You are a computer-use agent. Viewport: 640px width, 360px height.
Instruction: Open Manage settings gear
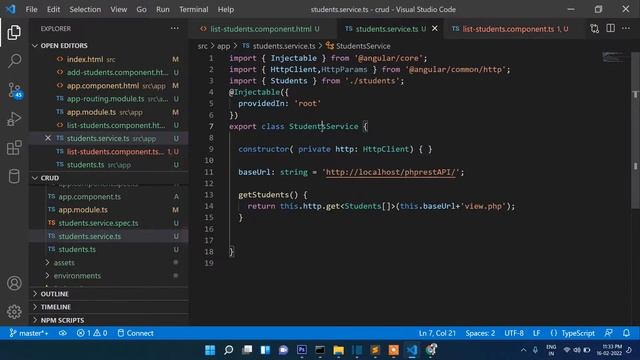[14, 311]
